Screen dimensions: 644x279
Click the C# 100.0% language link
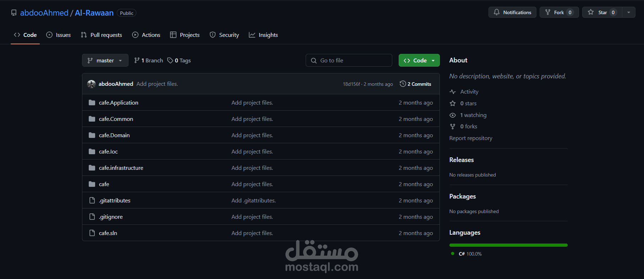coord(470,254)
